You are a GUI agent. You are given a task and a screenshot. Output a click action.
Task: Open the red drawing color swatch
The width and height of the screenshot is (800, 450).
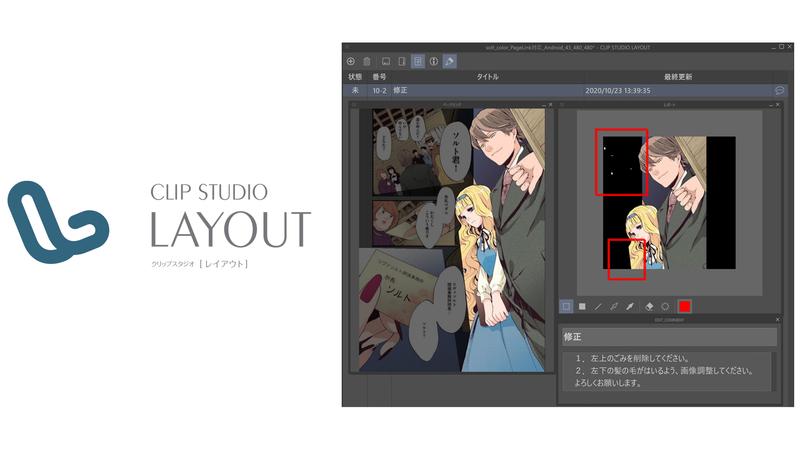pyautogui.click(x=685, y=306)
